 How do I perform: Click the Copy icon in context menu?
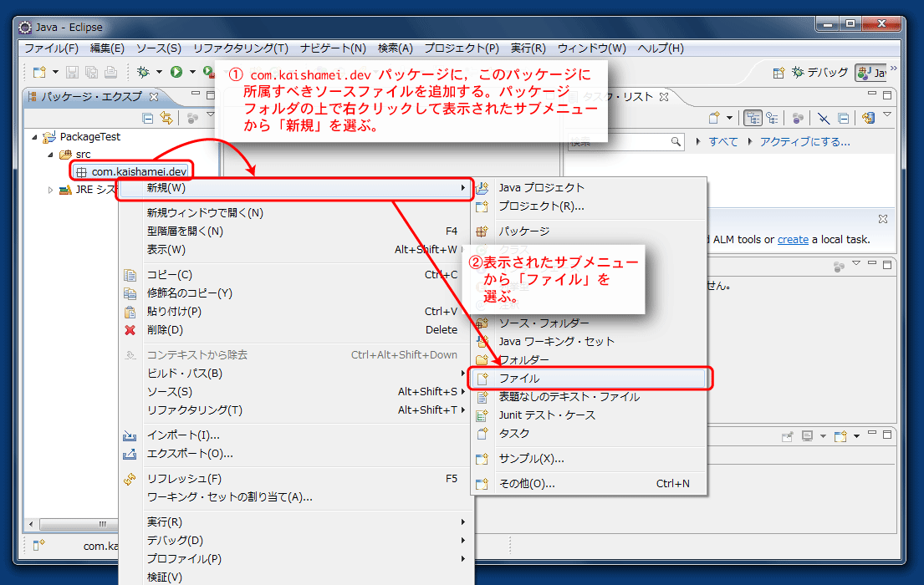click(130, 275)
